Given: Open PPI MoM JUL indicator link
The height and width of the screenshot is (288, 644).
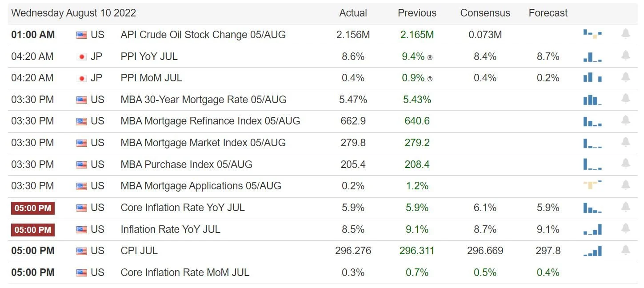Looking at the screenshot, I should click(151, 78).
